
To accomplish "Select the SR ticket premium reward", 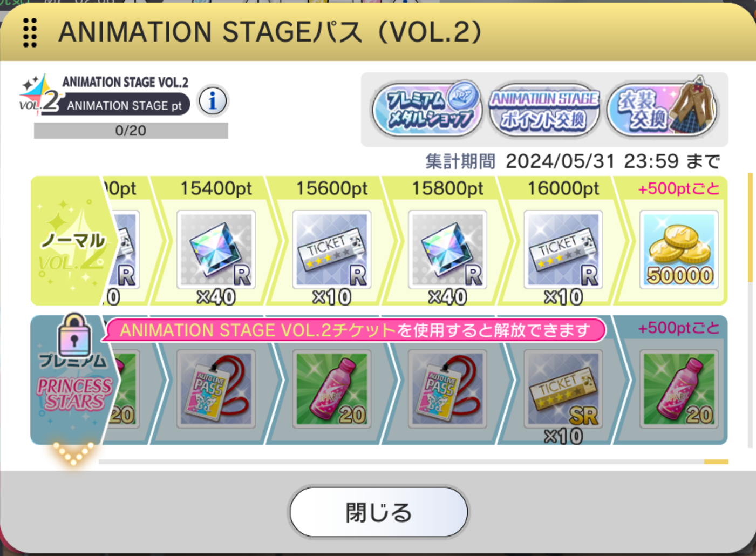I will (563, 389).
